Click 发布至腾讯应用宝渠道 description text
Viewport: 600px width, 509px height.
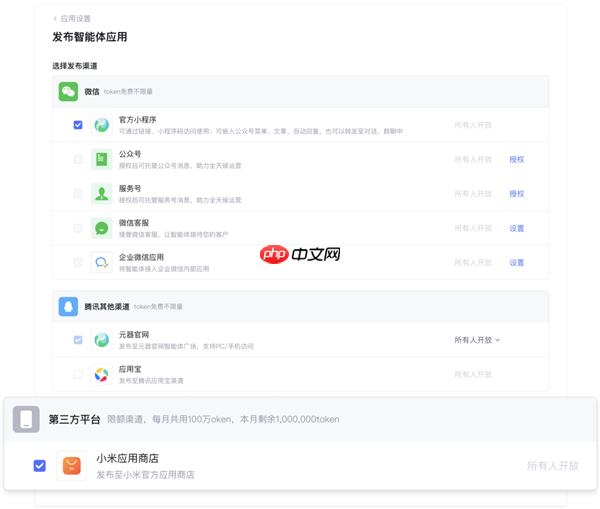[151, 381]
